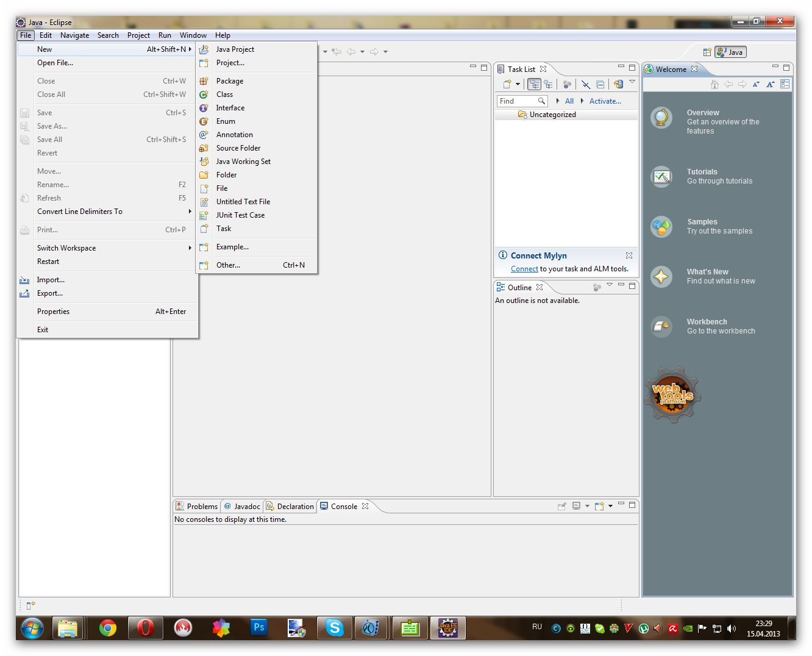Switch to the Javadoc tab
The width and height of the screenshot is (812, 656).
coord(241,507)
